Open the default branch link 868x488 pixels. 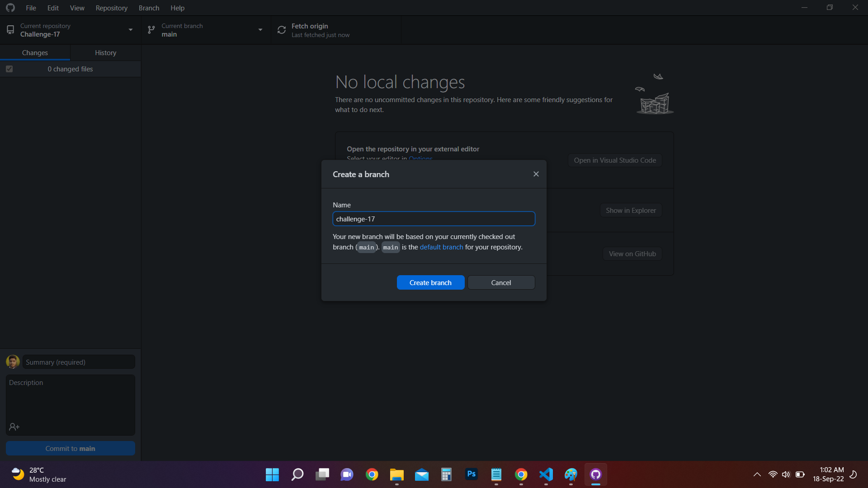[x=441, y=247]
